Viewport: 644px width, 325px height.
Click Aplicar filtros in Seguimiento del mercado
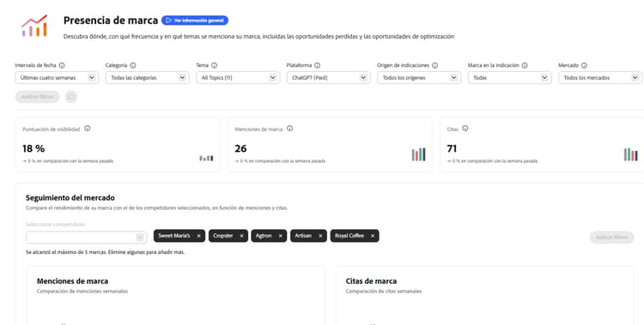tap(611, 238)
